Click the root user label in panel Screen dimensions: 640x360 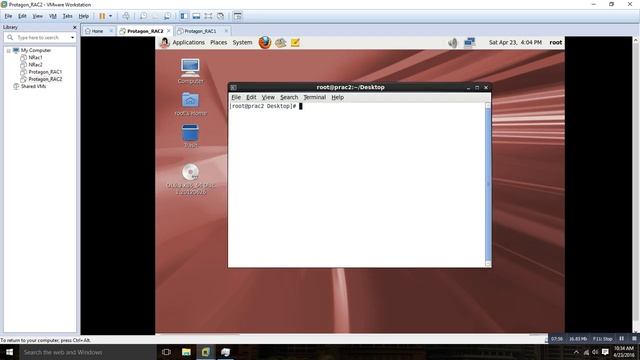click(x=556, y=42)
